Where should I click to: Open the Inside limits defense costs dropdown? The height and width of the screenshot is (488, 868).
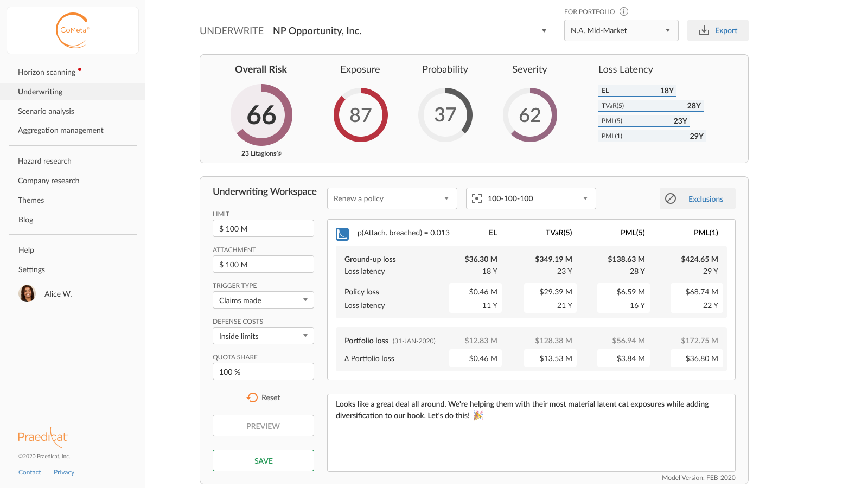click(x=263, y=336)
